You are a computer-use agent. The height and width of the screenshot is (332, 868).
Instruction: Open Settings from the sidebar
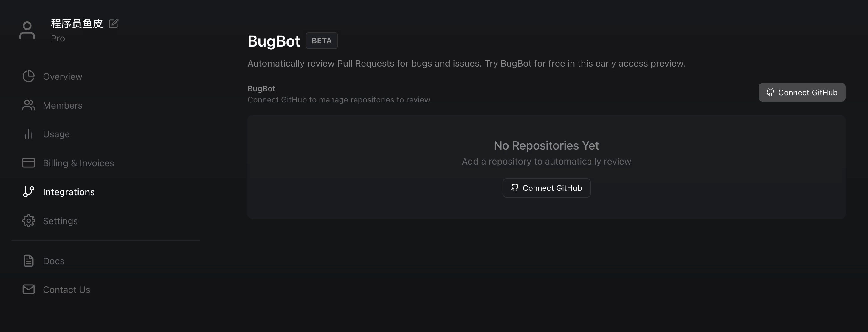point(60,221)
